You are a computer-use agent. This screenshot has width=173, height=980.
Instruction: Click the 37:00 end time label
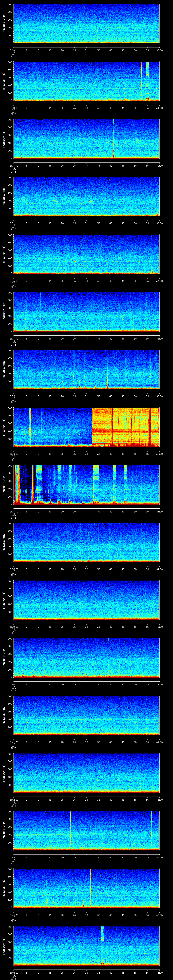point(160,454)
